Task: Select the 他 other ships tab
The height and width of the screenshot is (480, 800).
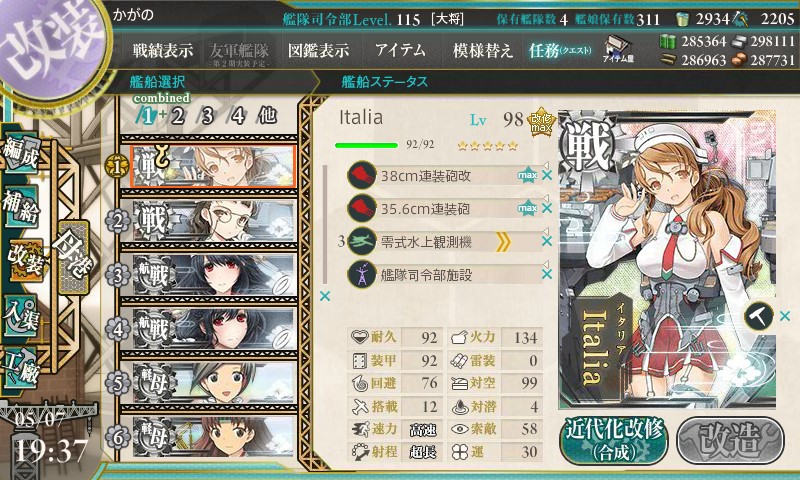Action: [267, 116]
